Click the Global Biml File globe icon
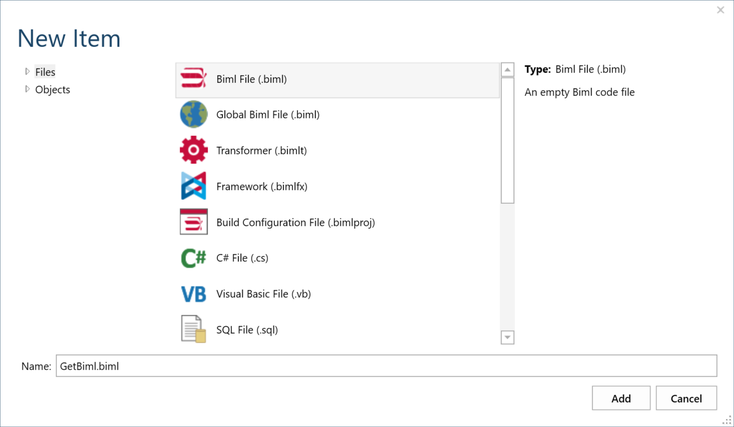 click(x=193, y=114)
